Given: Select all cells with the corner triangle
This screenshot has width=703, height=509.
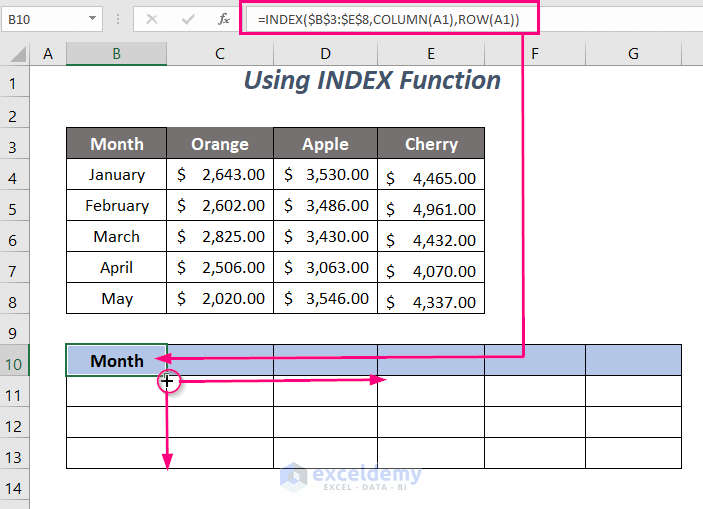Looking at the screenshot, I should tap(18, 55).
